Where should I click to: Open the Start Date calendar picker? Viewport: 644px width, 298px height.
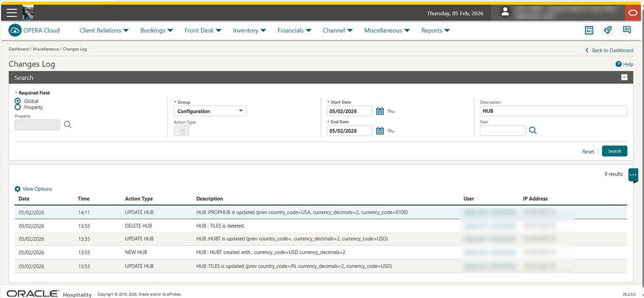380,111
